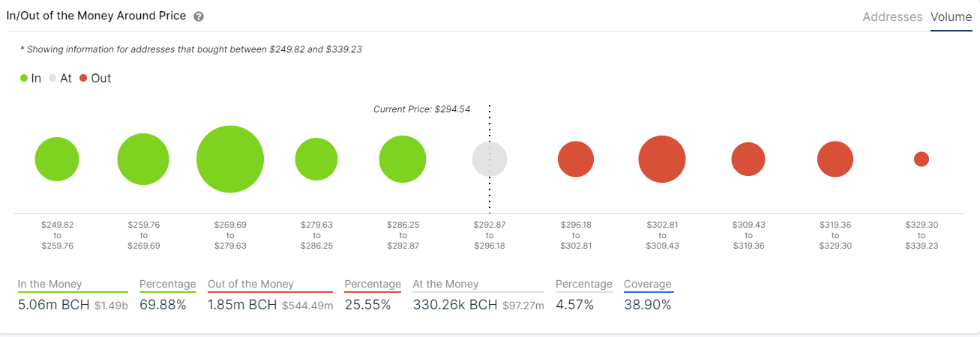Click the largest green bubble at $269.69–$279.63
Screen dimensions: 980x337
pos(230,160)
